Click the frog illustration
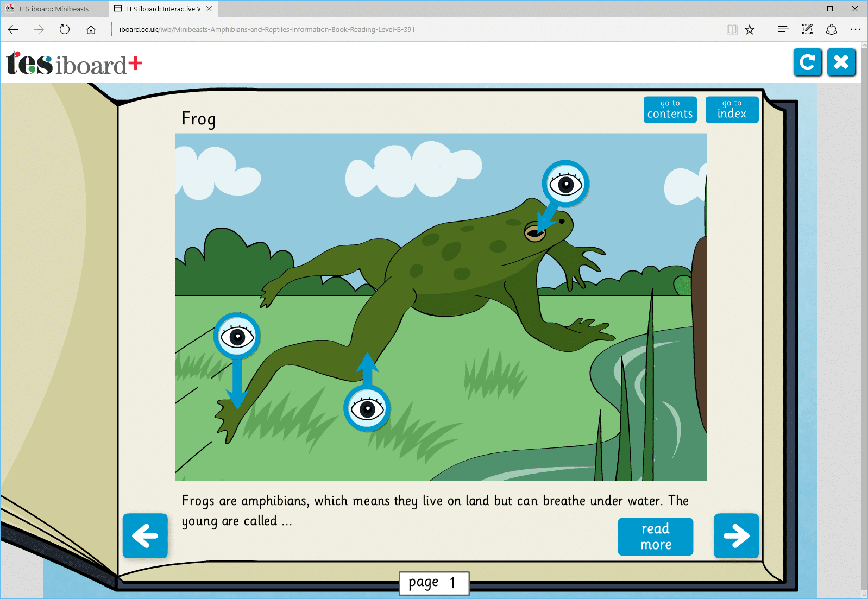Screen dimensions: 868x599 [441, 307]
